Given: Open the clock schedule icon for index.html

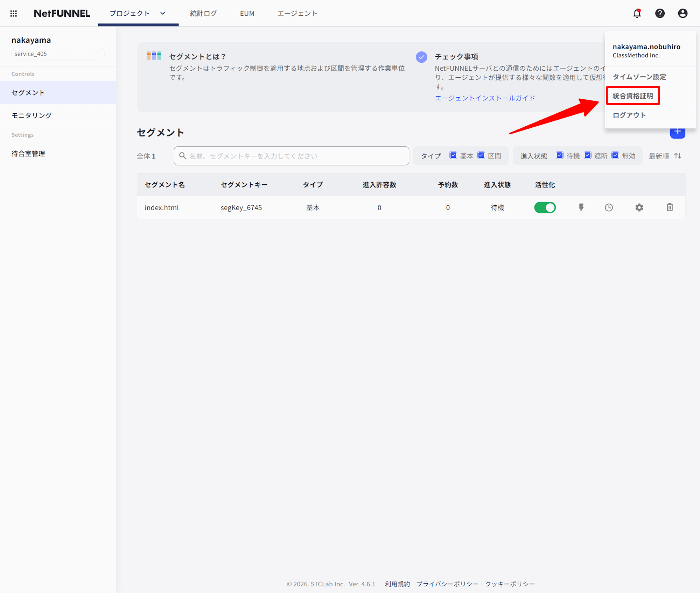Looking at the screenshot, I should [609, 207].
